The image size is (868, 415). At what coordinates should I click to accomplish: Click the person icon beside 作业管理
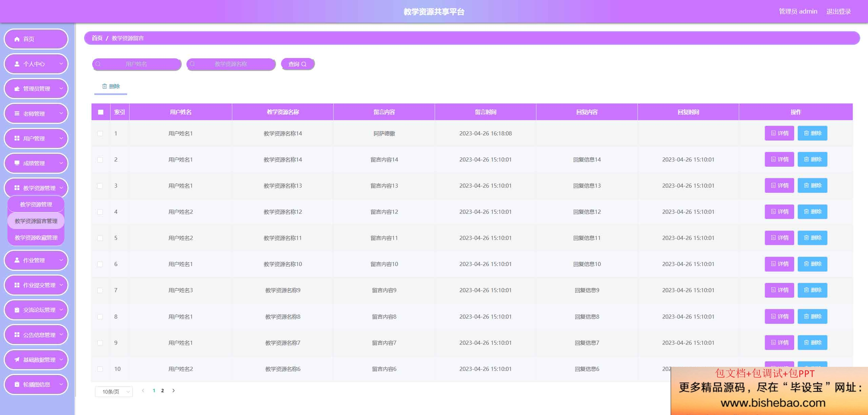[x=17, y=260]
